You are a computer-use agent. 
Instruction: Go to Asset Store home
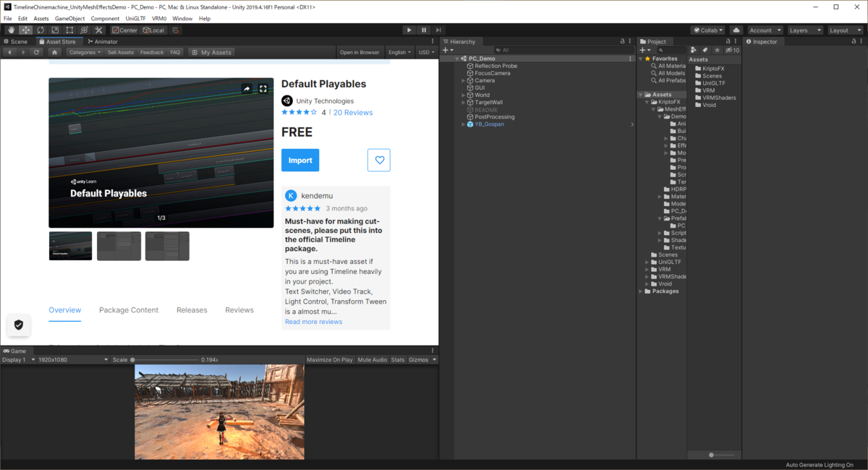coord(54,52)
